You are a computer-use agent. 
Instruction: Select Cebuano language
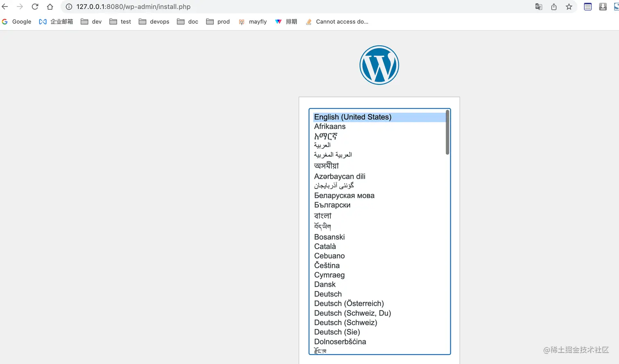point(379,256)
